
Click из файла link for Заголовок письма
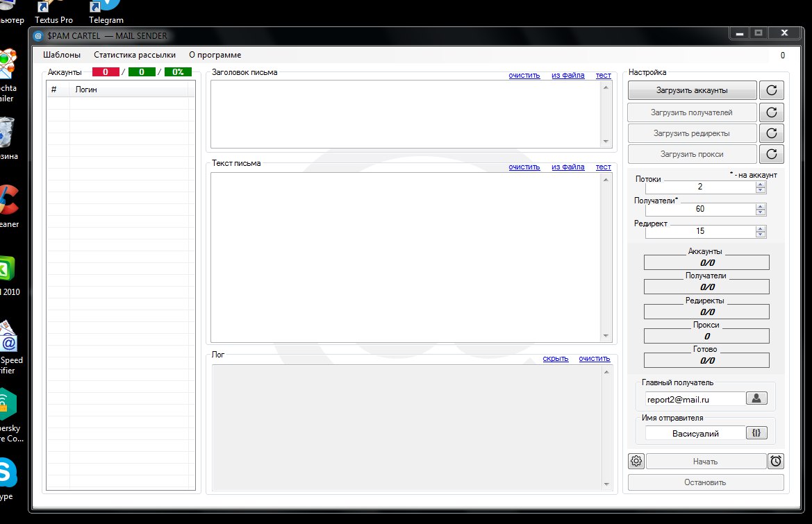(567, 75)
